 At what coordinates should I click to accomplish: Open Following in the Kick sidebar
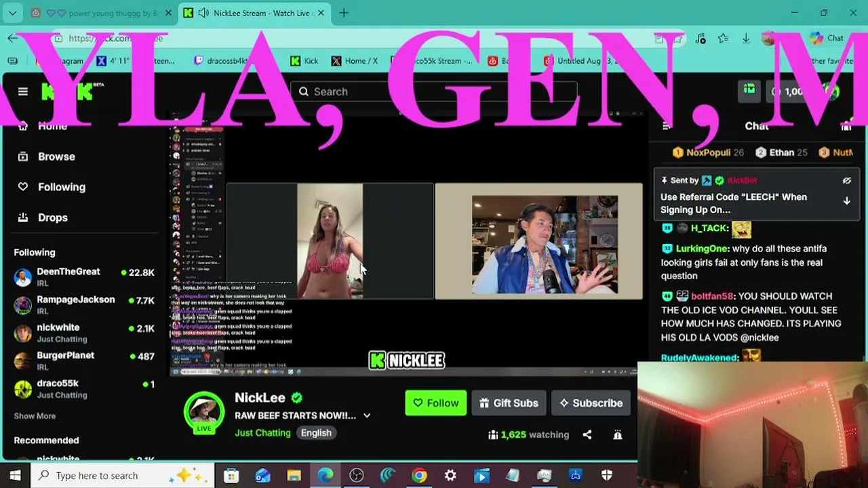coord(61,187)
